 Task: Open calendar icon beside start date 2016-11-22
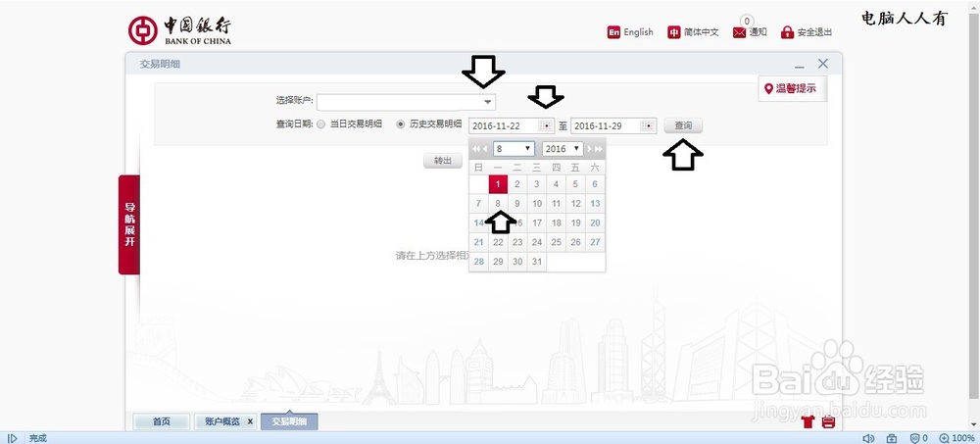(x=546, y=125)
